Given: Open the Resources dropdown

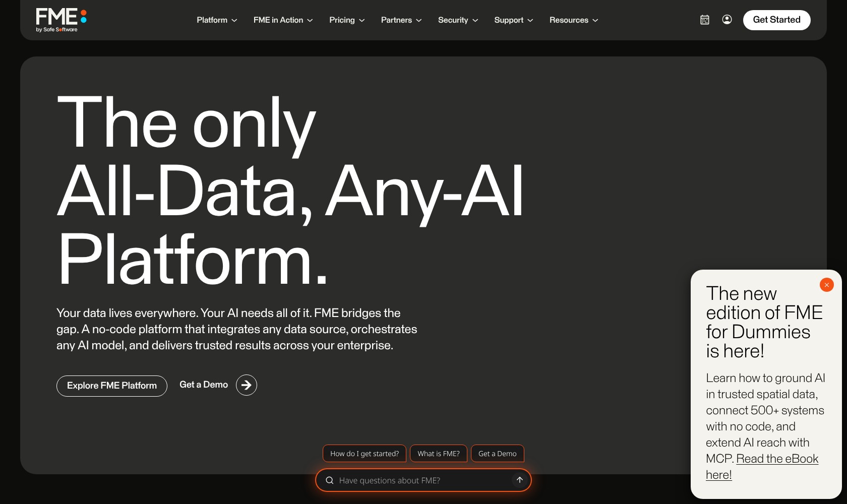Looking at the screenshot, I should [x=574, y=20].
